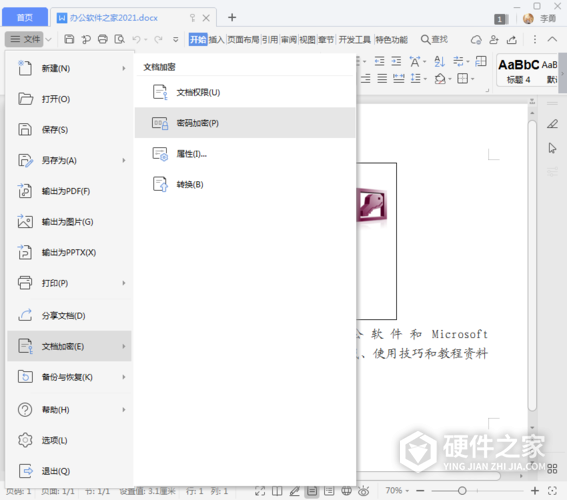Select 输出为PDF(F) menu entry

[x=69, y=191]
